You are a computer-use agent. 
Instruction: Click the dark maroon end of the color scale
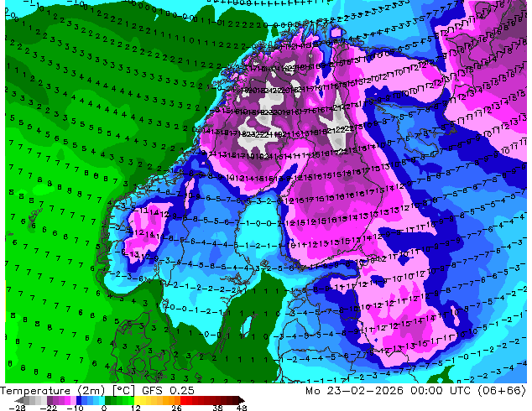click(234, 400)
